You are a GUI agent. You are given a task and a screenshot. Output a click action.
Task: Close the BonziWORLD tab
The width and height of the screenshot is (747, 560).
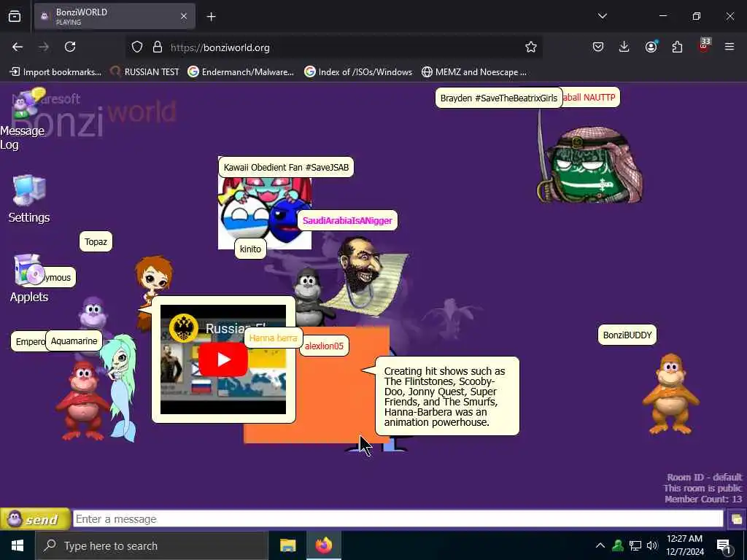pos(184,16)
